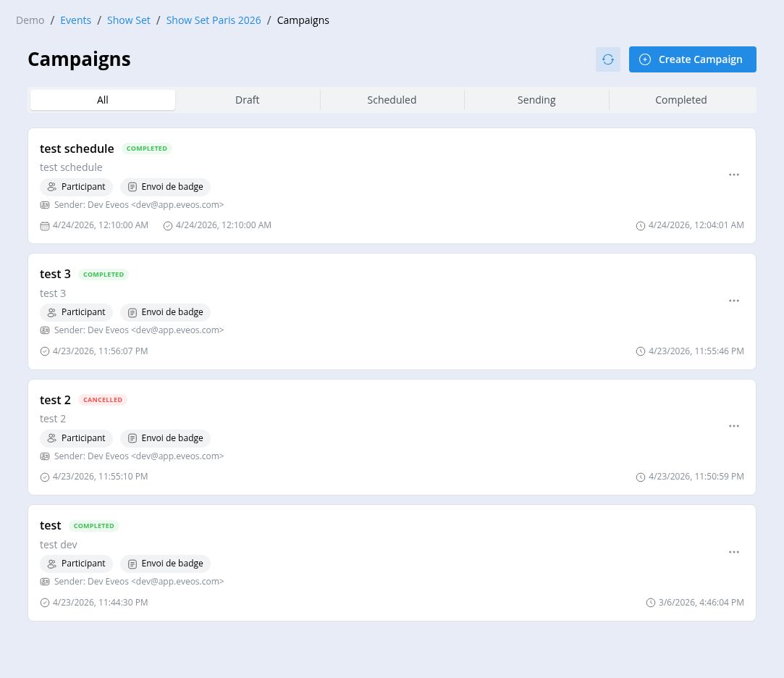Click the COMPLETED badge on test 3

click(104, 275)
